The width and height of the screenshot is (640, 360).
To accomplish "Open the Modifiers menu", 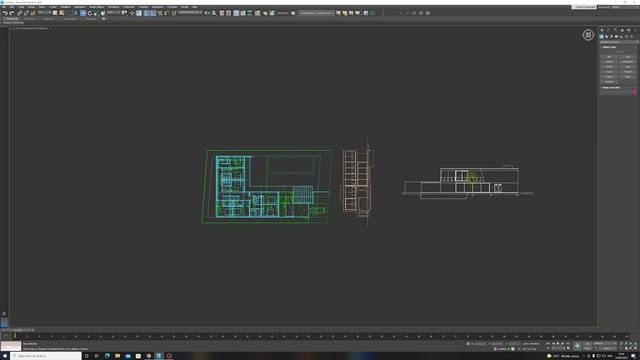I will click(65, 7).
